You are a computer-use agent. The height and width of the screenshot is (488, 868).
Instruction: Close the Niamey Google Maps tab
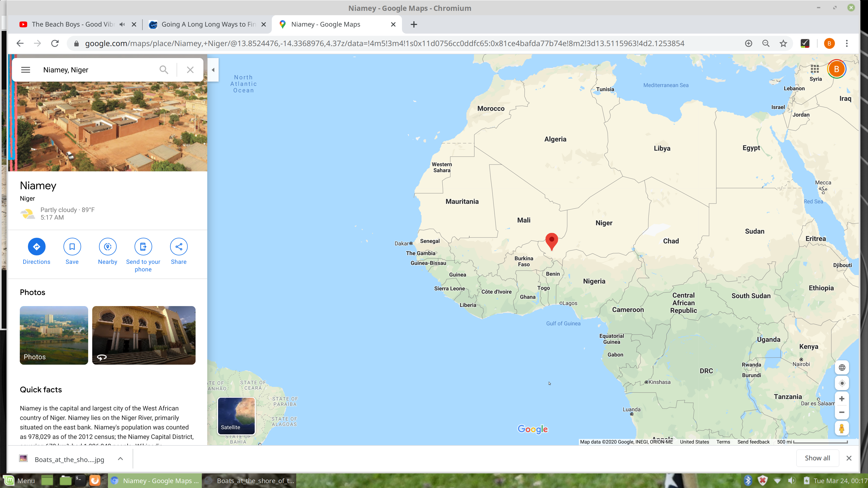click(393, 24)
